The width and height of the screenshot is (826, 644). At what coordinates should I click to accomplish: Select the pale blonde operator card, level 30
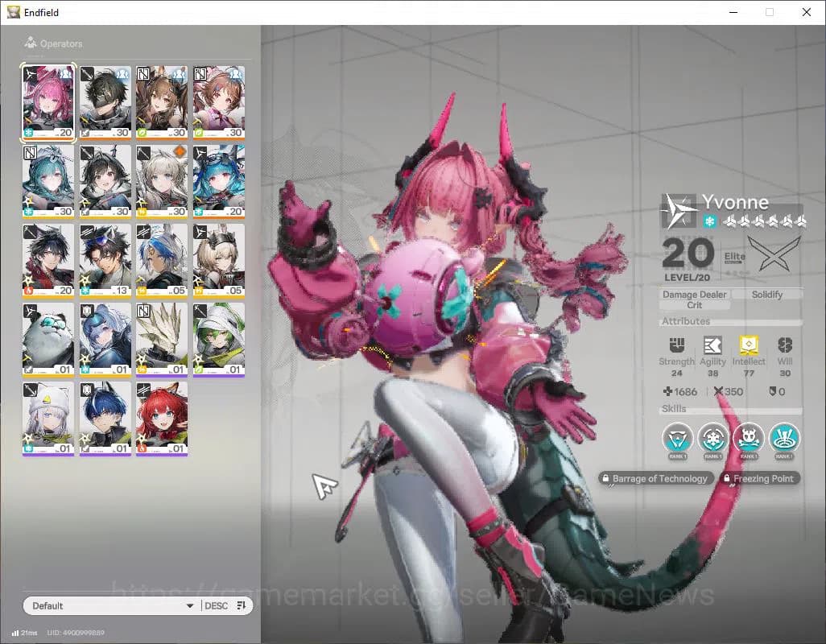tap(162, 182)
